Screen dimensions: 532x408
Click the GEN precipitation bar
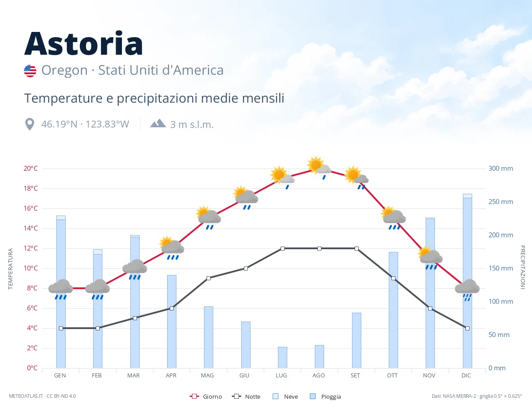tap(61, 292)
